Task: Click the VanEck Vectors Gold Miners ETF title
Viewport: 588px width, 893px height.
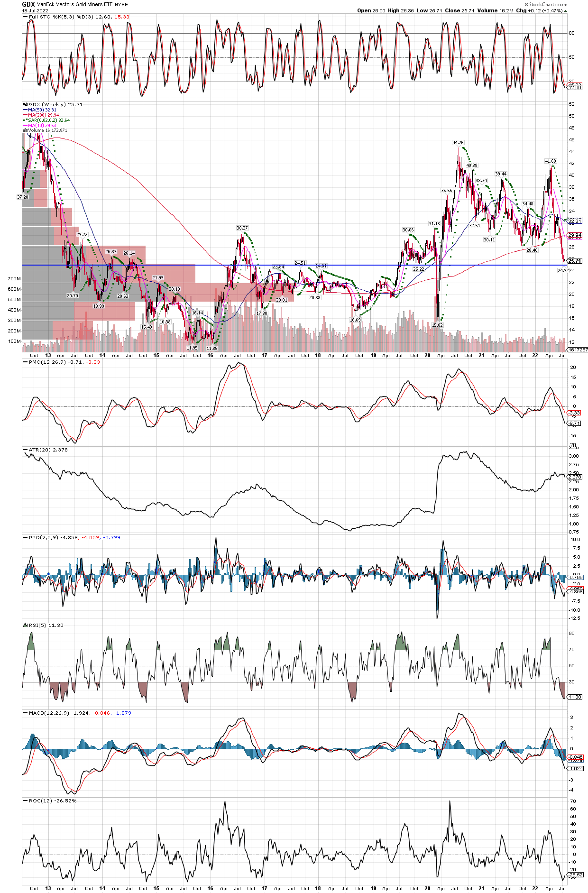Action: 75,4
